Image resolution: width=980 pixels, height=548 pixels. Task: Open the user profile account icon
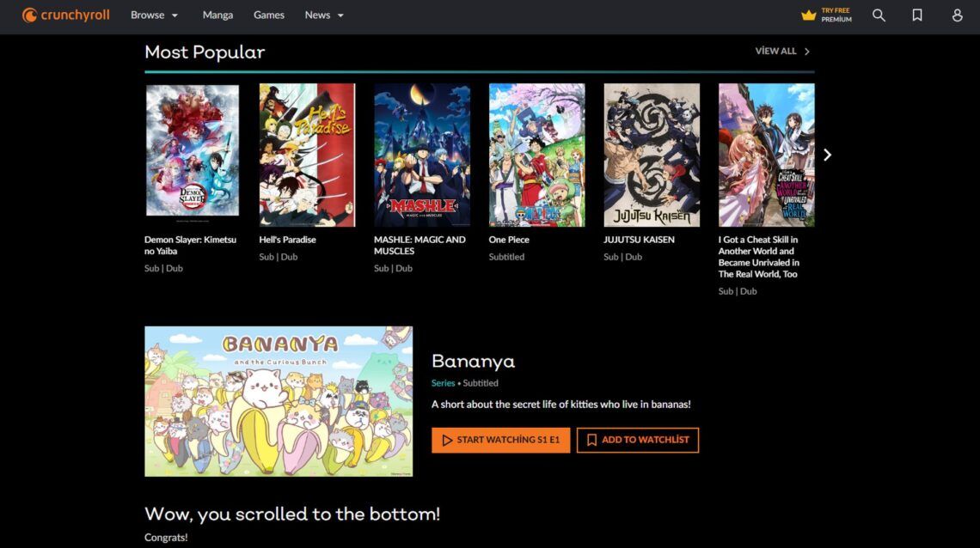tap(957, 15)
